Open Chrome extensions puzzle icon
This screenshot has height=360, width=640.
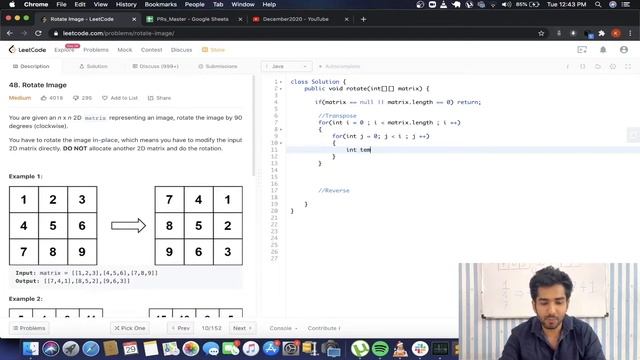(x=602, y=33)
